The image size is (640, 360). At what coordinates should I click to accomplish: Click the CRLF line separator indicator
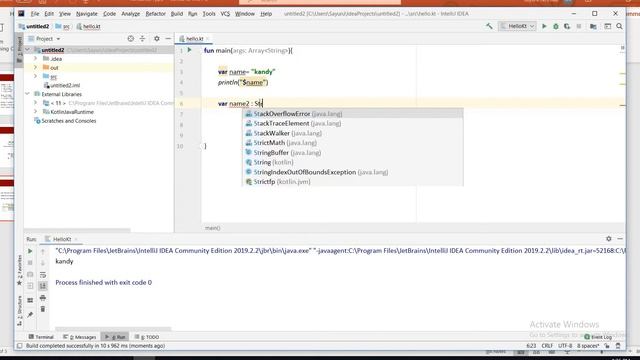coord(547,346)
